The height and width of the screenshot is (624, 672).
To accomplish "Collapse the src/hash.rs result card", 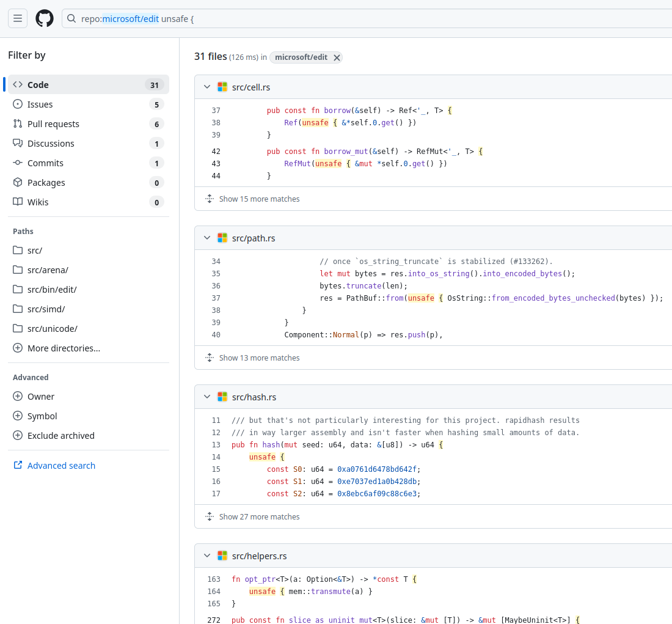I will pyautogui.click(x=207, y=397).
